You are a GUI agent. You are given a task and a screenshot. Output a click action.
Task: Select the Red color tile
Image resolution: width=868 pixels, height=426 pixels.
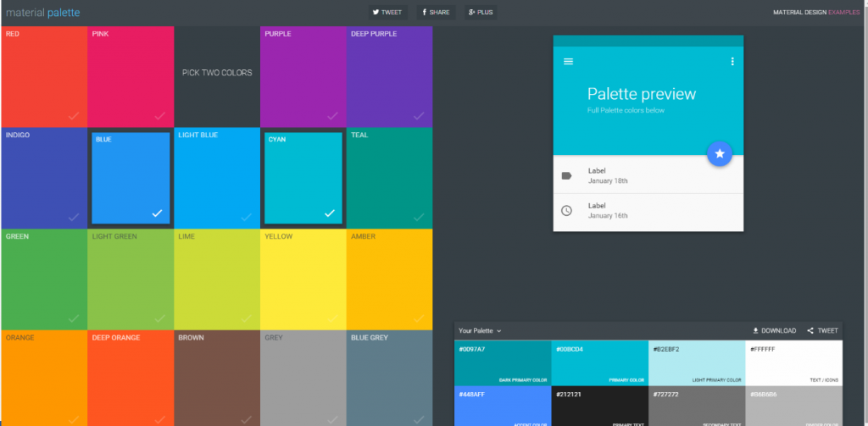tap(44, 76)
